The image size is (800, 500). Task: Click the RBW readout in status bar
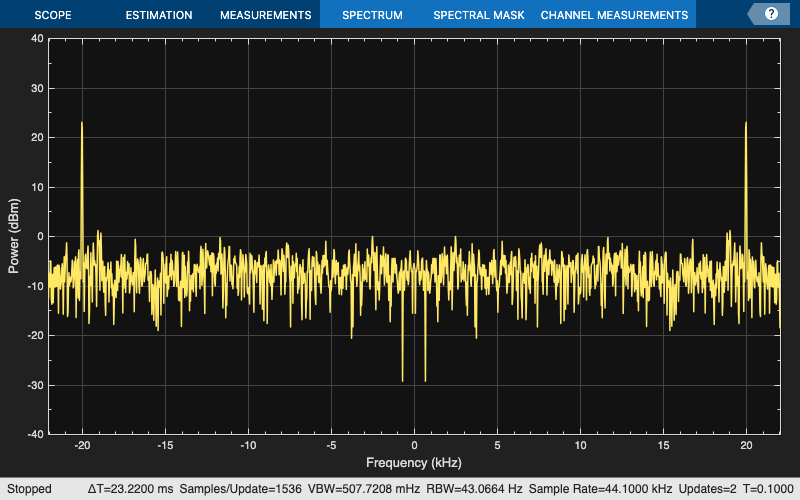point(473,490)
